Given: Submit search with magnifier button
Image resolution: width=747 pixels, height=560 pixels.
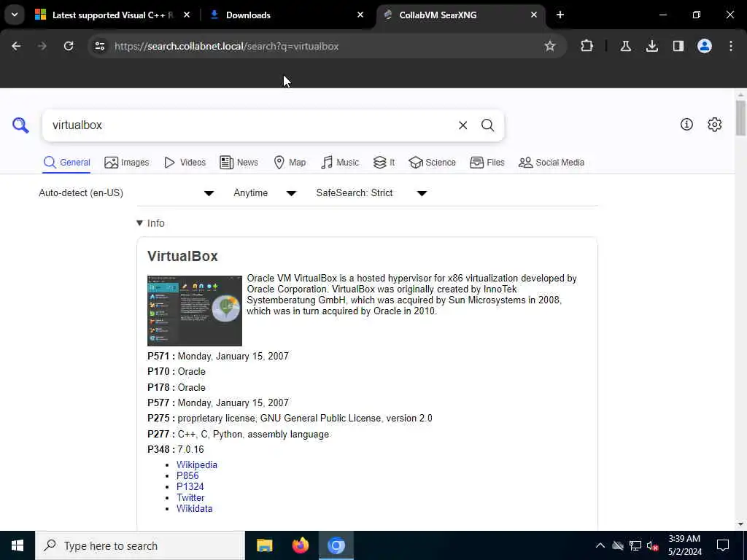Looking at the screenshot, I should click(x=487, y=125).
